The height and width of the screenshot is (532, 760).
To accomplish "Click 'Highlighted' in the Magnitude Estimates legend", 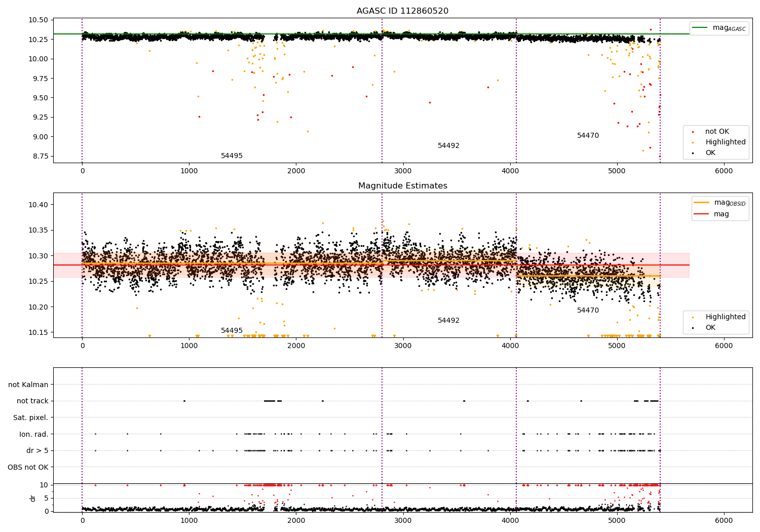I will point(725,317).
